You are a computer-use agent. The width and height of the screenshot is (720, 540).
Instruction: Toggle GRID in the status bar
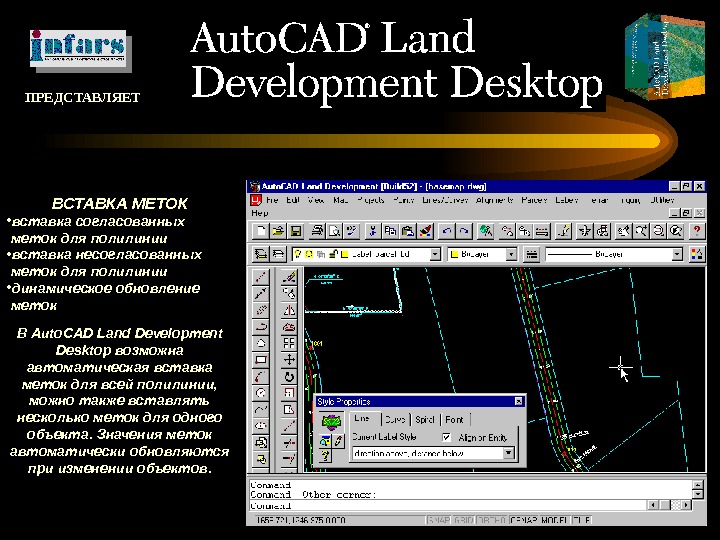[x=463, y=520]
